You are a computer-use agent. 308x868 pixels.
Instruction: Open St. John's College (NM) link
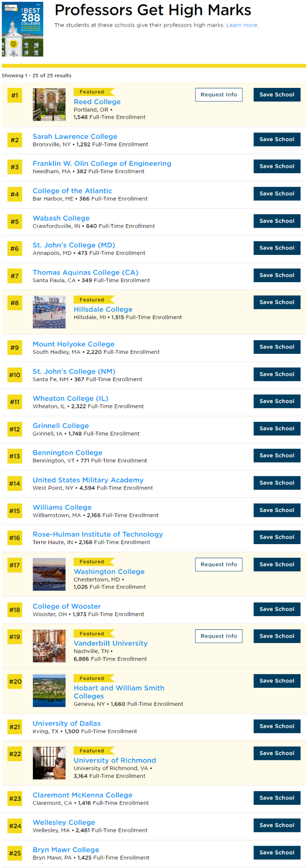pyautogui.click(x=74, y=371)
